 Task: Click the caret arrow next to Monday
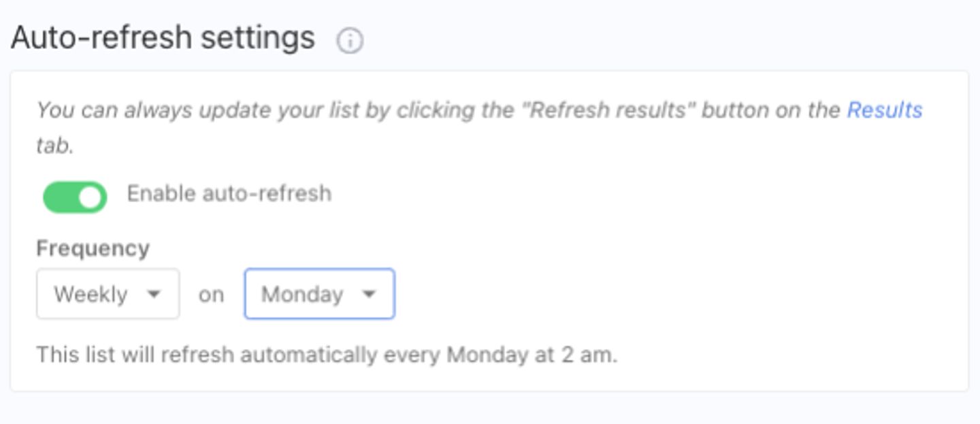(x=369, y=294)
